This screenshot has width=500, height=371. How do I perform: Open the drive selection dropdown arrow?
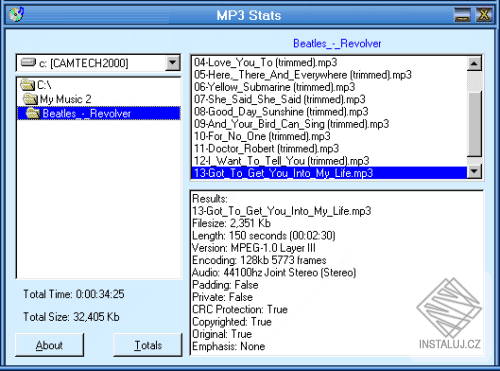pos(173,63)
